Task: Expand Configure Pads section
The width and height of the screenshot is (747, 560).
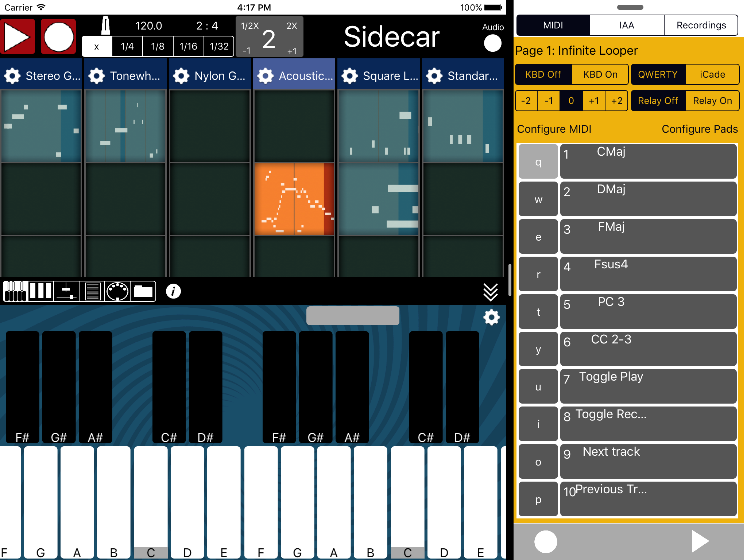Action: tap(699, 129)
